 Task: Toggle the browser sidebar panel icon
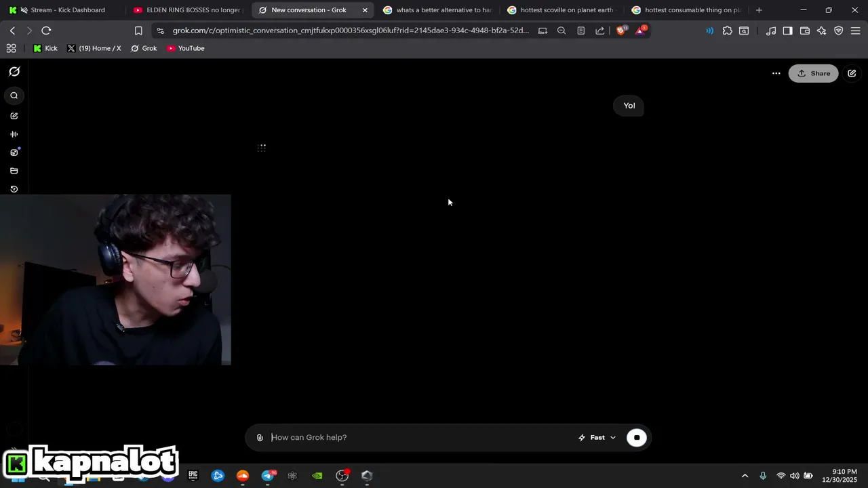pyautogui.click(x=787, y=30)
